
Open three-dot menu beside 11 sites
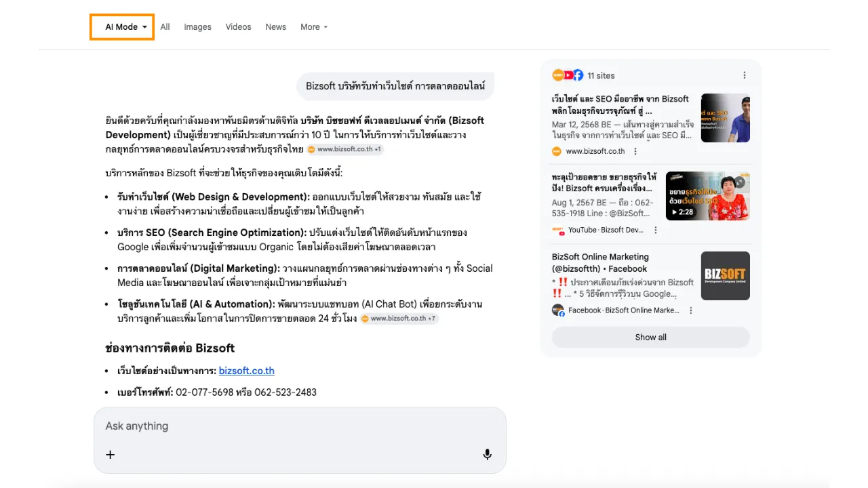coord(744,75)
